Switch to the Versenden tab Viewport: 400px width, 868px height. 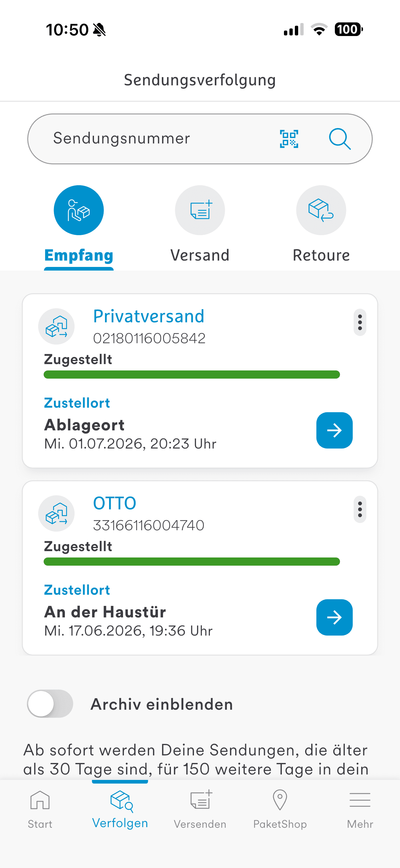pos(200,809)
